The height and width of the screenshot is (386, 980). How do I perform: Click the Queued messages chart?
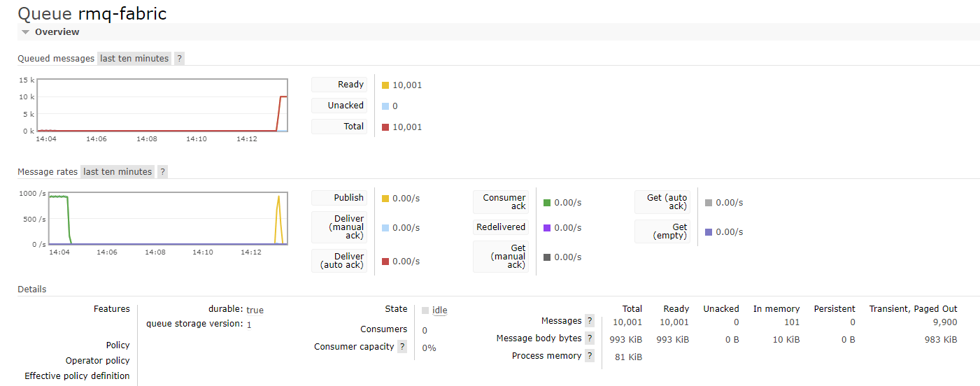[162, 105]
